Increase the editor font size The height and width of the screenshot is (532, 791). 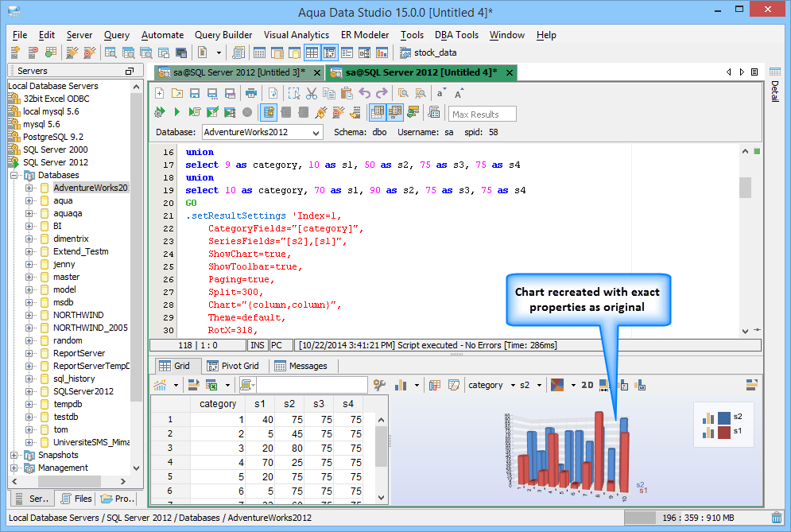(459, 93)
